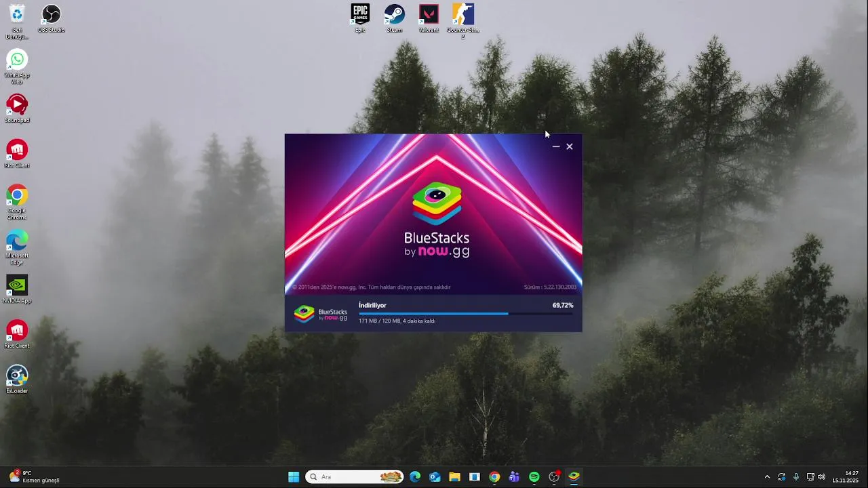Open File Explorer from the taskbar
This screenshot has width=868, height=488.
point(454,477)
